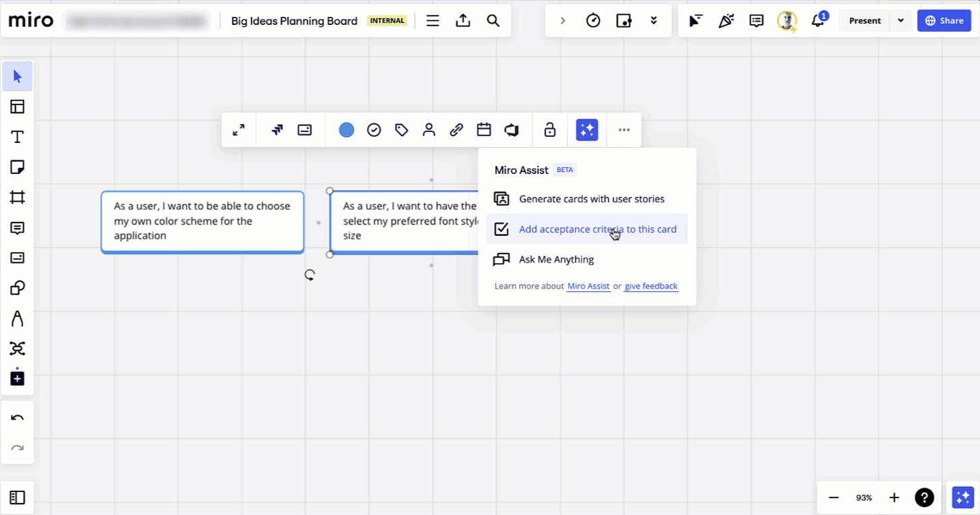Search the board with the magnifier icon
Viewport: 980px width, 515px height.
[493, 21]
